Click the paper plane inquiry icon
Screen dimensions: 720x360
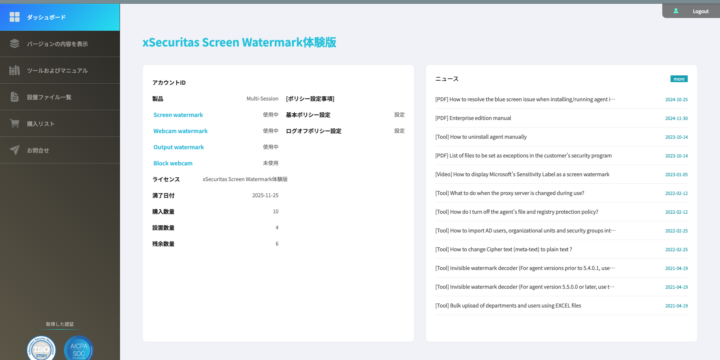[14, 150]
